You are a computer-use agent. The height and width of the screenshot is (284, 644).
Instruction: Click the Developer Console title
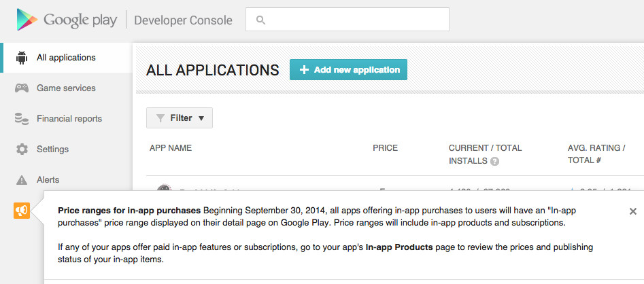coord(183,20)
